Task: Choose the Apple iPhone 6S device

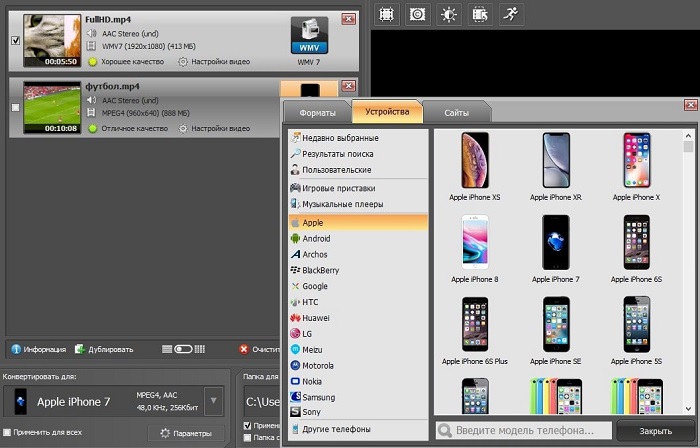Action: [637, 249]
